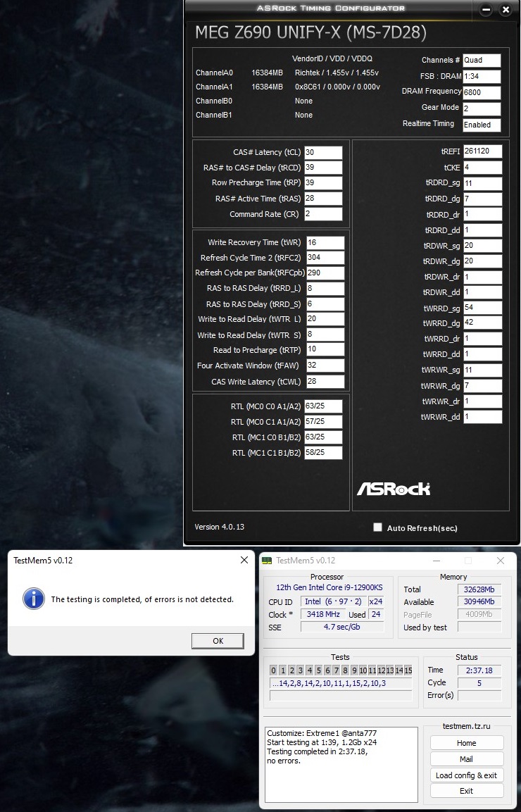Click RTL (MC0 C1 A1/A2) field showing 57/25
This screenshot has width=521, height=812.
tap(323, 422)
